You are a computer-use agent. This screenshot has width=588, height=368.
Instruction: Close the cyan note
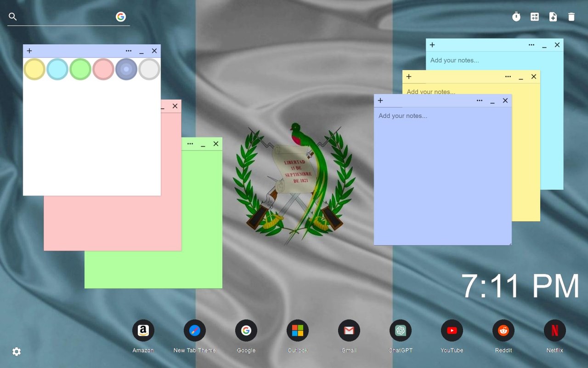click(557, 45)
